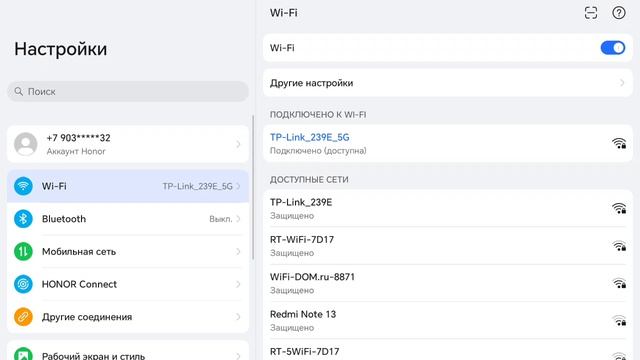Expand the Bluetooth row chevron
Screen dimensions: 640x360
[238, 219]
